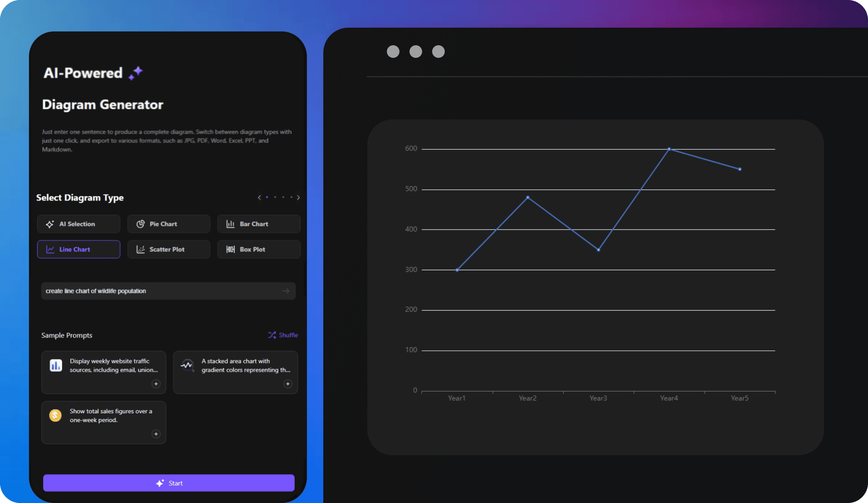868x503 pixels.
Task: Expand the weekly website traffic sample prompt
Action: [156, 384]
